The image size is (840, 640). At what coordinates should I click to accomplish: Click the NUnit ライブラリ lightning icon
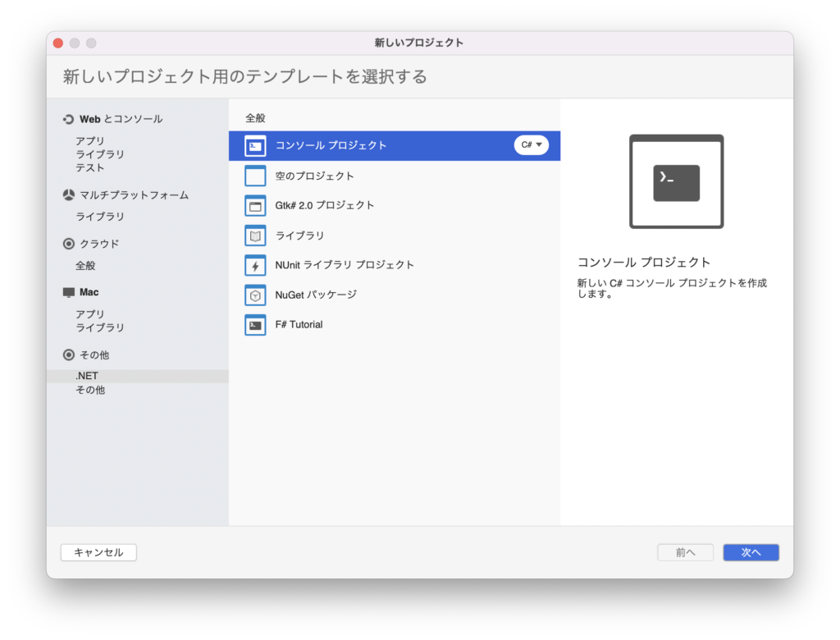click(x=255, y=265)
